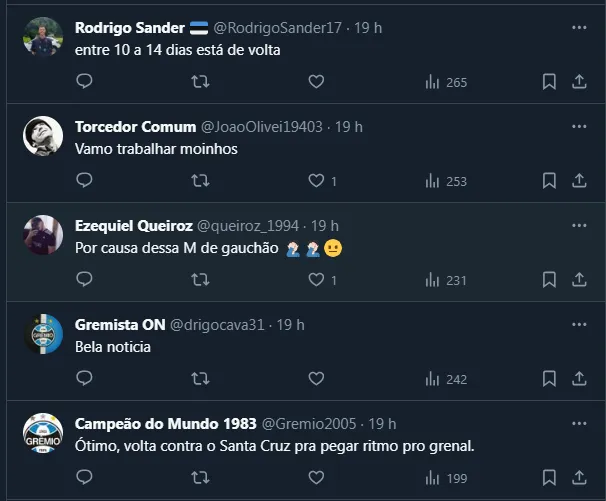Open more options for Rodrigo Sander's tweet
606x501 pixels.
pyautogui.click(x=579, y=28)
